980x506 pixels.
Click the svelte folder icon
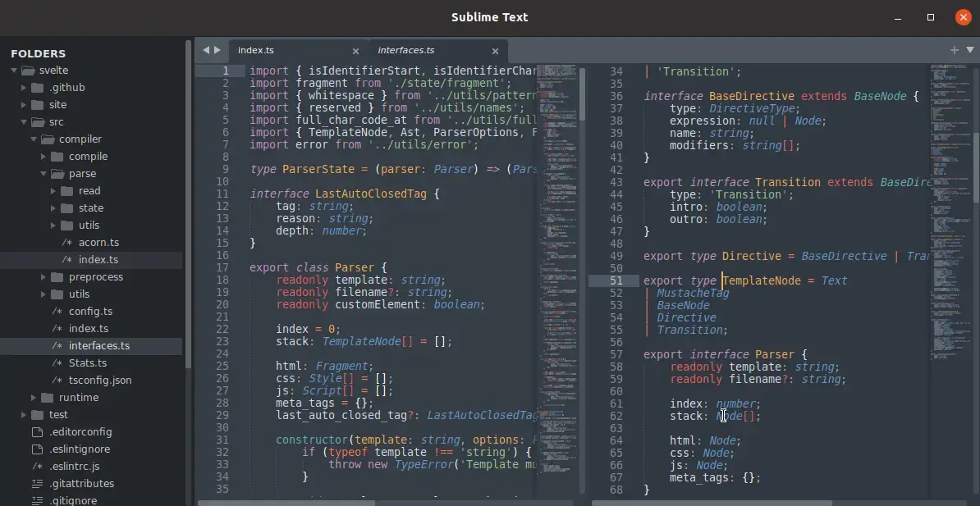[x=28, y=71]
